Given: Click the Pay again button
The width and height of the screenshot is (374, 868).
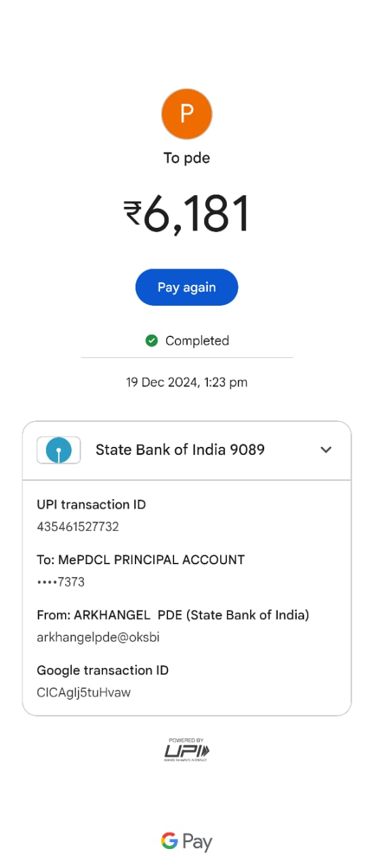Looking at the screenshot, I should coord(187,288).
